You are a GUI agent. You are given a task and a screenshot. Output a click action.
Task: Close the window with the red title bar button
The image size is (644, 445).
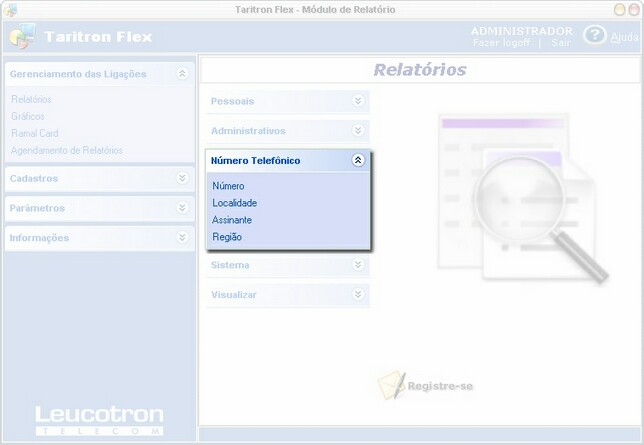point(634,9)
